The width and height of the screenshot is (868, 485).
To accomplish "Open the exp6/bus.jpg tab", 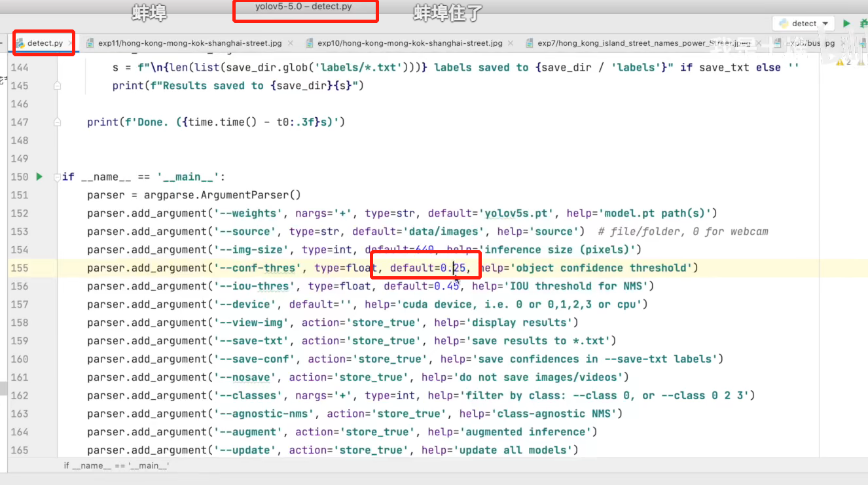I will point(810,43).
